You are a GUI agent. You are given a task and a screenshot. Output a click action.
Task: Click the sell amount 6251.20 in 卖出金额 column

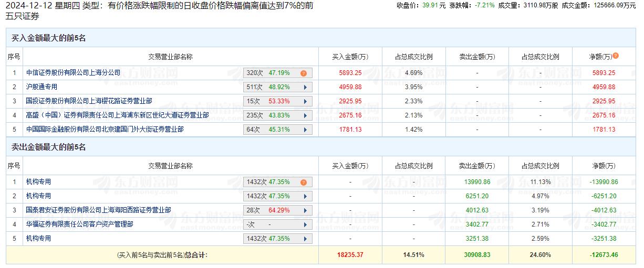click(x=477, y=196)
